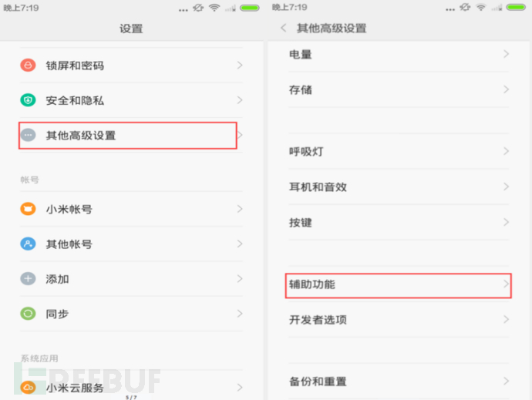Go back using the arrow beside 其他高级设置

[x=284, y=28]
